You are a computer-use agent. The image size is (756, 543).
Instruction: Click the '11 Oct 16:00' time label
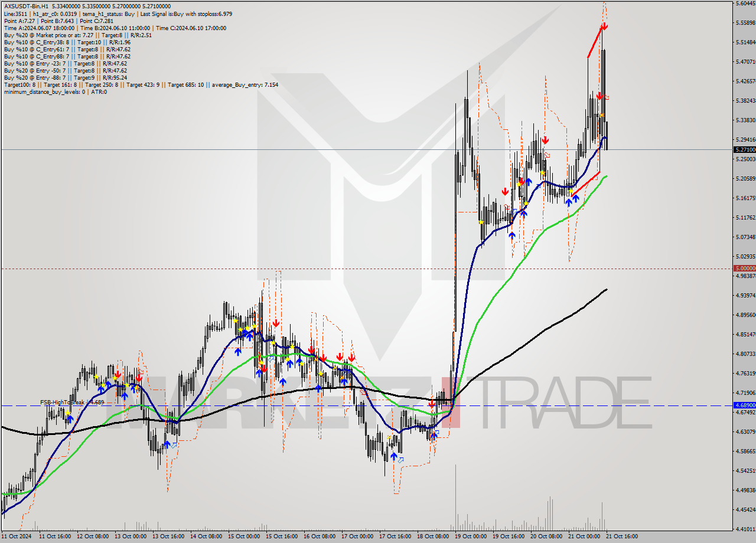point(55,537)
